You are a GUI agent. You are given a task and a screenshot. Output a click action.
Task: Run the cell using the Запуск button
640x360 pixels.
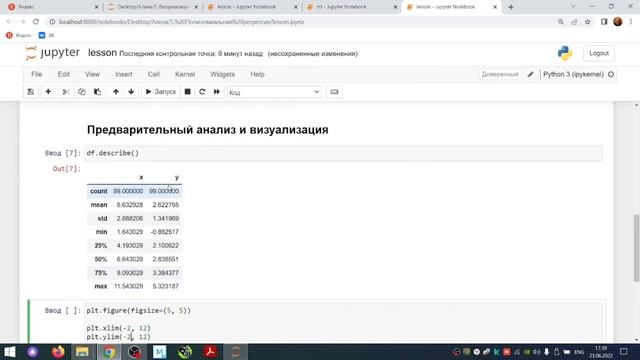(x=160, y=92)
